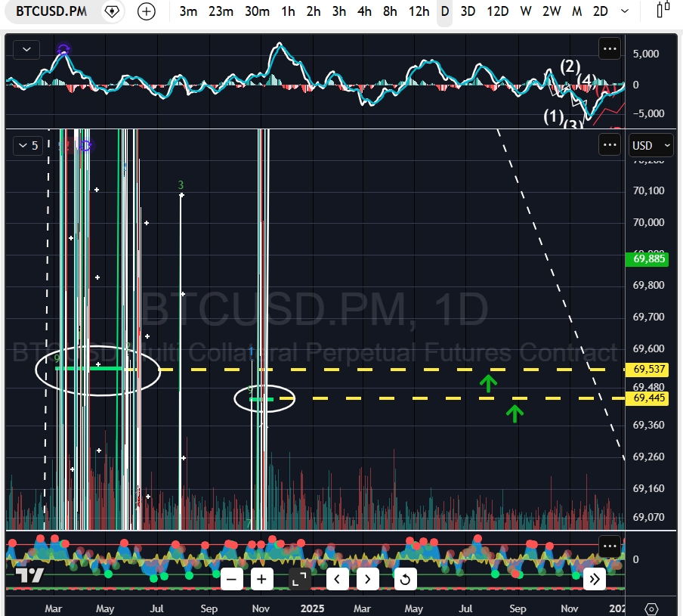This screenshot has height=616, width=683.
Task: Open the candlestick chart style menu
Action: pyautogui.click(x=663, y=10)
